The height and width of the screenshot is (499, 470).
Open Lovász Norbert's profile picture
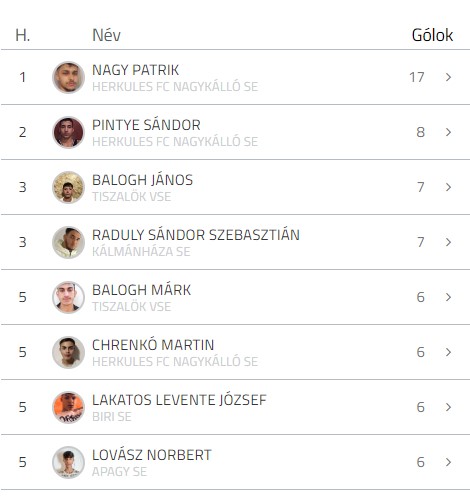coord(68,462)
